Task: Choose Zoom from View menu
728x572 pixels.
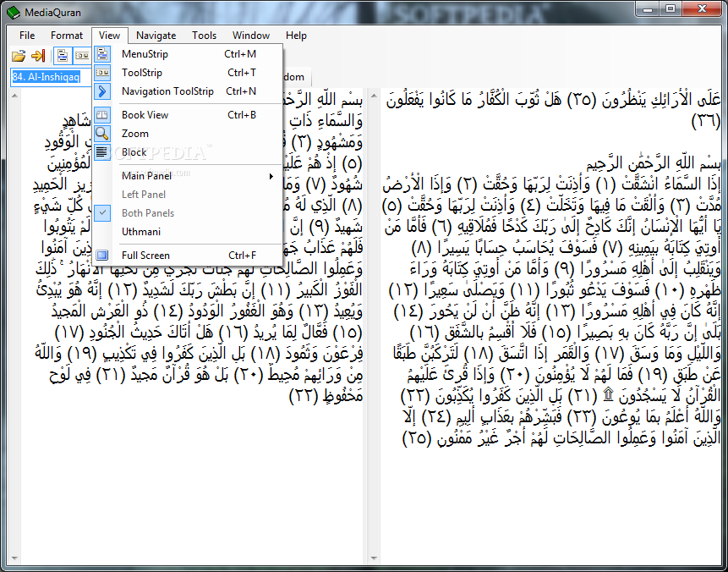Action: coord(189,134)
